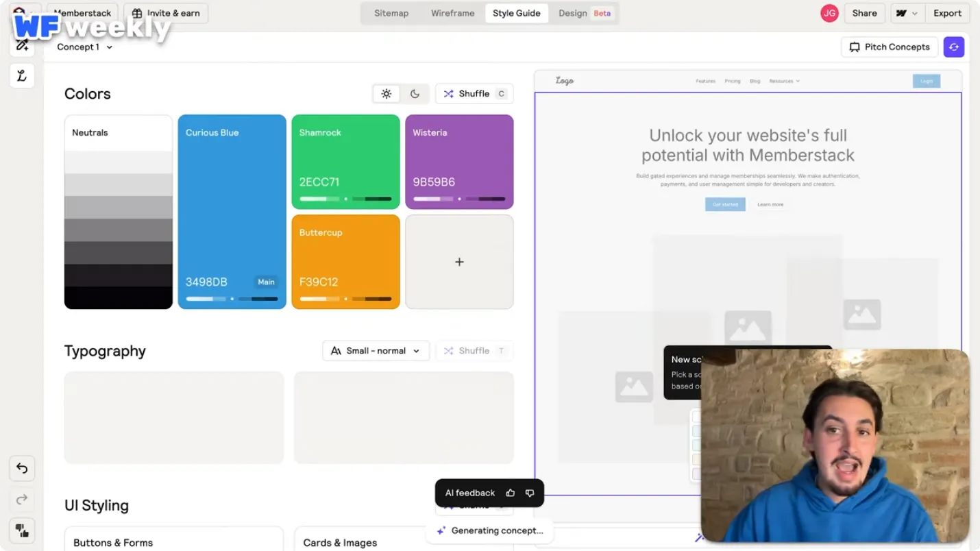The height and width of the screenshot is (551, 980).
Task: Adjust the Curious Blue shade slider
Action: (x=232, y=299)
